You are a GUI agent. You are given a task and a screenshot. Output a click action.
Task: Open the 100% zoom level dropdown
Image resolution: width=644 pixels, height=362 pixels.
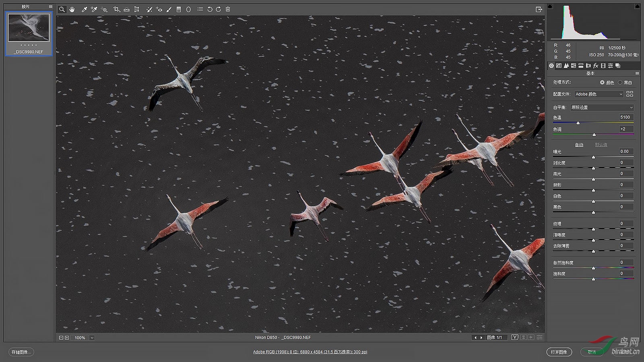(x=92, y=338)
